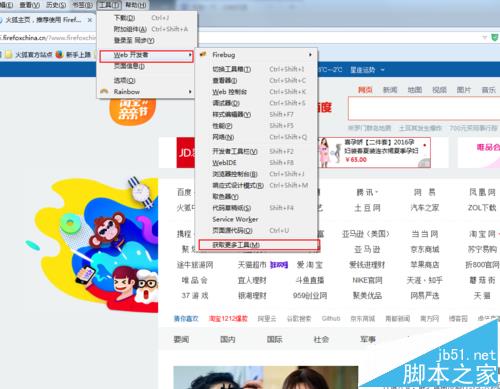Open 选项(O) in the Tools menu

coord(147,80)
